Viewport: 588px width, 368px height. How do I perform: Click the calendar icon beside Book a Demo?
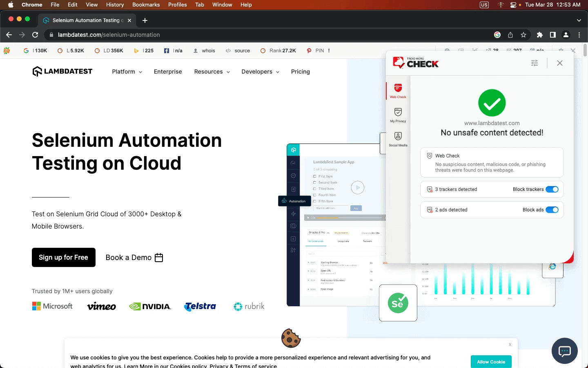point(159,258)
